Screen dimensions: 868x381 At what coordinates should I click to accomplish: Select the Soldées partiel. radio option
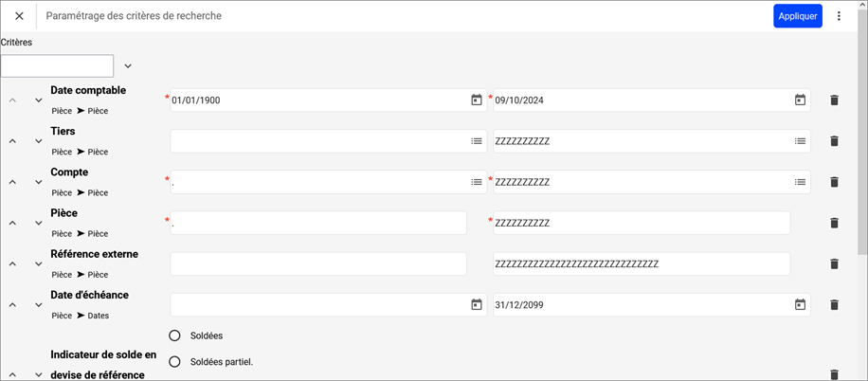[174, 361]
